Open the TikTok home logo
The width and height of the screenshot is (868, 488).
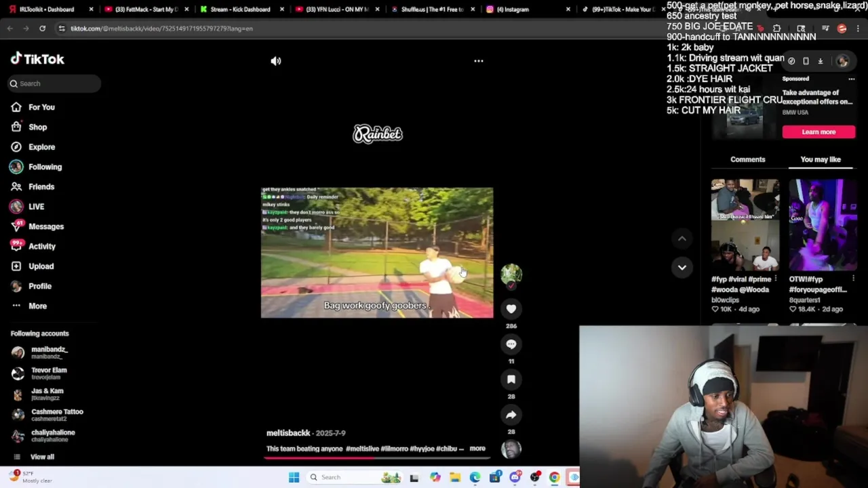[x=37, y=59]
